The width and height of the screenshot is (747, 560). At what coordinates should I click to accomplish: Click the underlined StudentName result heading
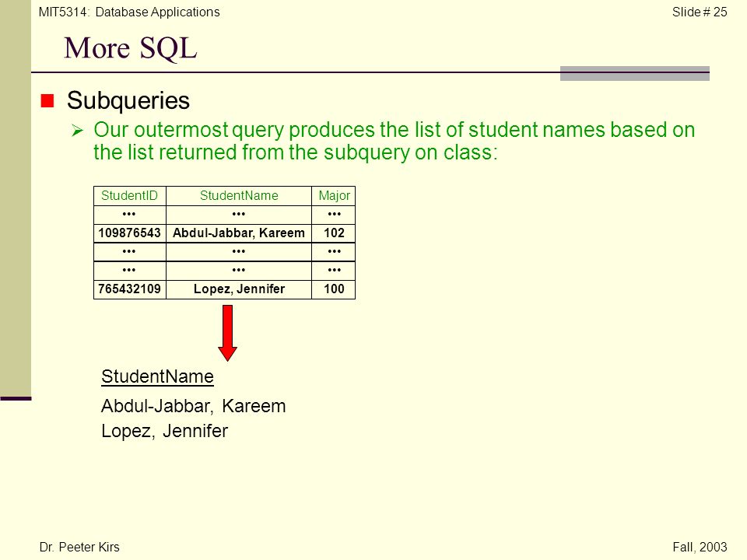click(158, 376)
